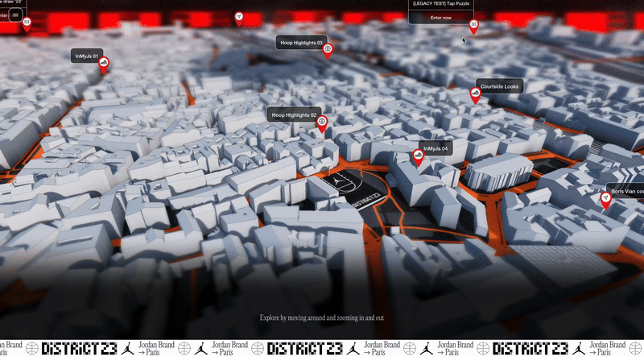Click the InMyJs 04 sneaker pin

[x=418, y=157]
